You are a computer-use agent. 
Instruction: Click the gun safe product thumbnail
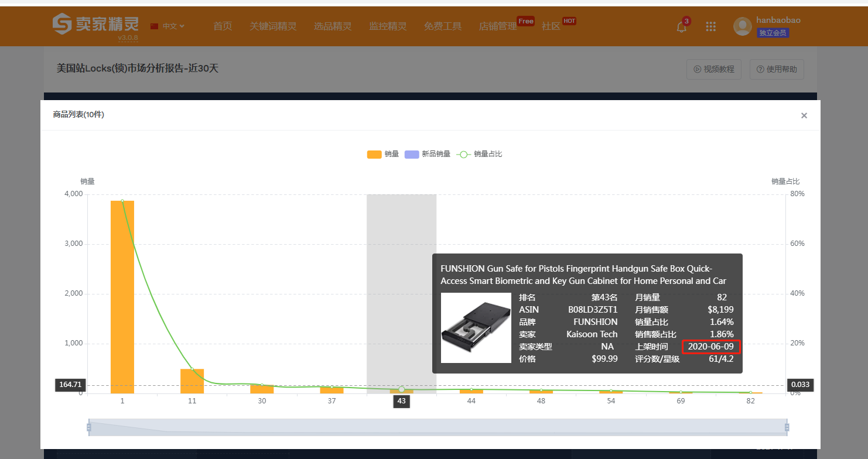point(476,328)
